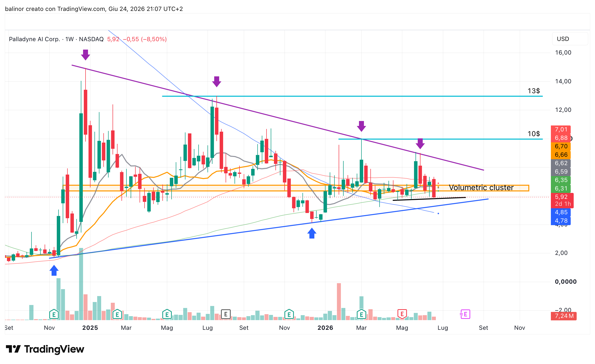This screenshot has height=364, width=595.
Task: Select the red 7,01 price label
Action: pos(561,129)
